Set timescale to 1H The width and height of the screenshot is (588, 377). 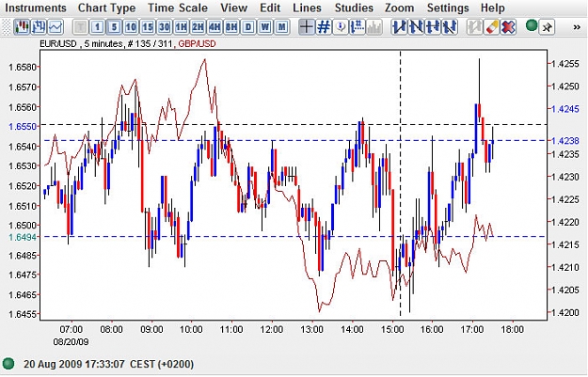[x=182, y=27]
